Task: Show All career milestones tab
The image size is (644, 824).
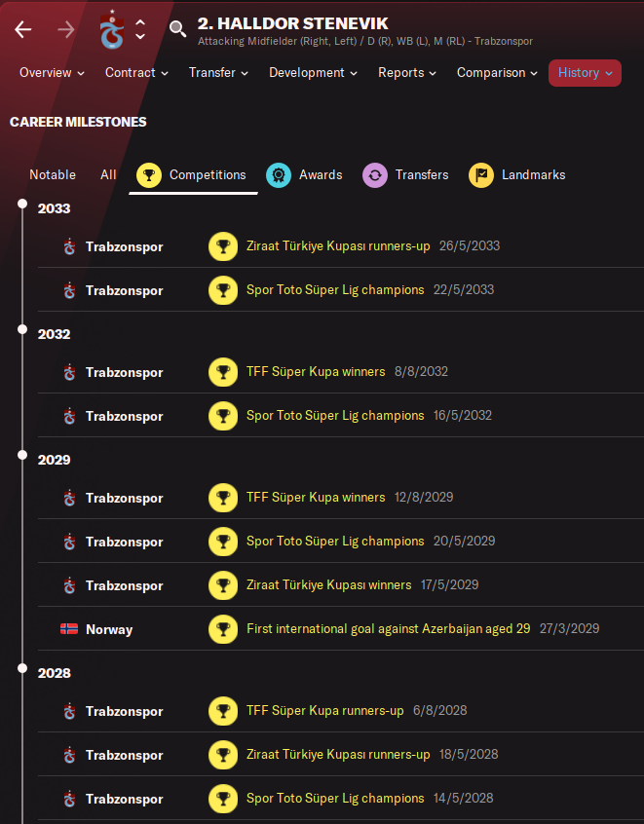Action: [x=108, y=175]
